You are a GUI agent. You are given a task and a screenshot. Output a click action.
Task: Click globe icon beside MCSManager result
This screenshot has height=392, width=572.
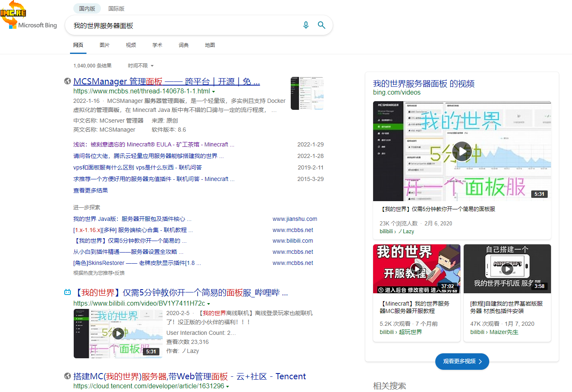coord(68,81)
